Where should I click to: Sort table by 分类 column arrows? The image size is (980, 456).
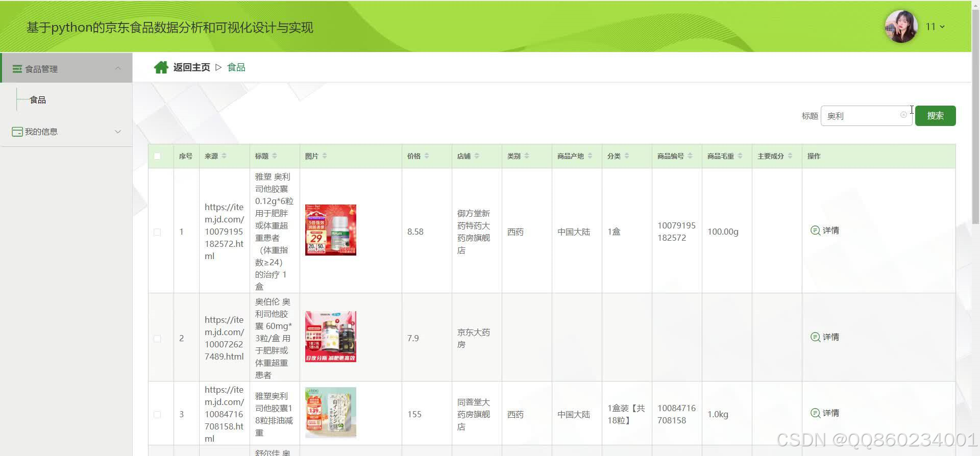click(627, 156)
